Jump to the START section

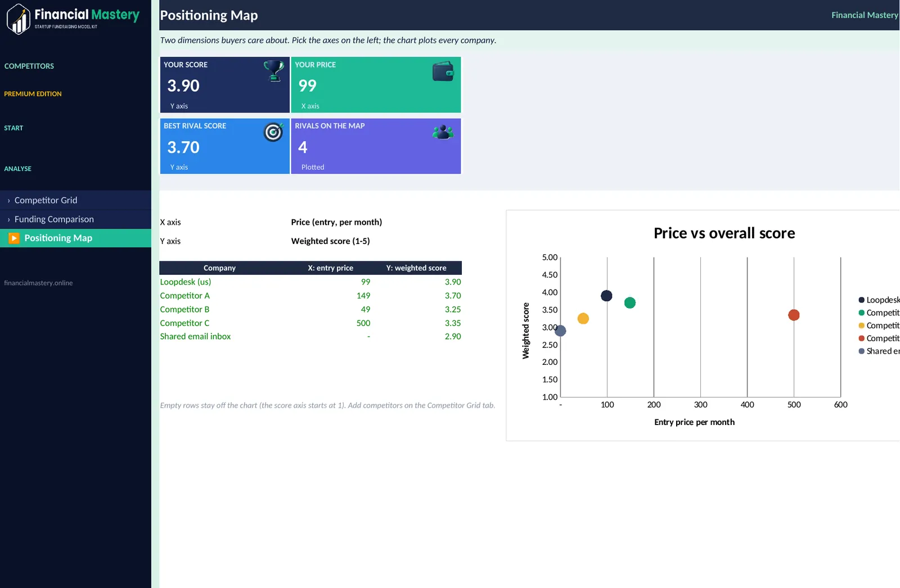click(13, 128)
